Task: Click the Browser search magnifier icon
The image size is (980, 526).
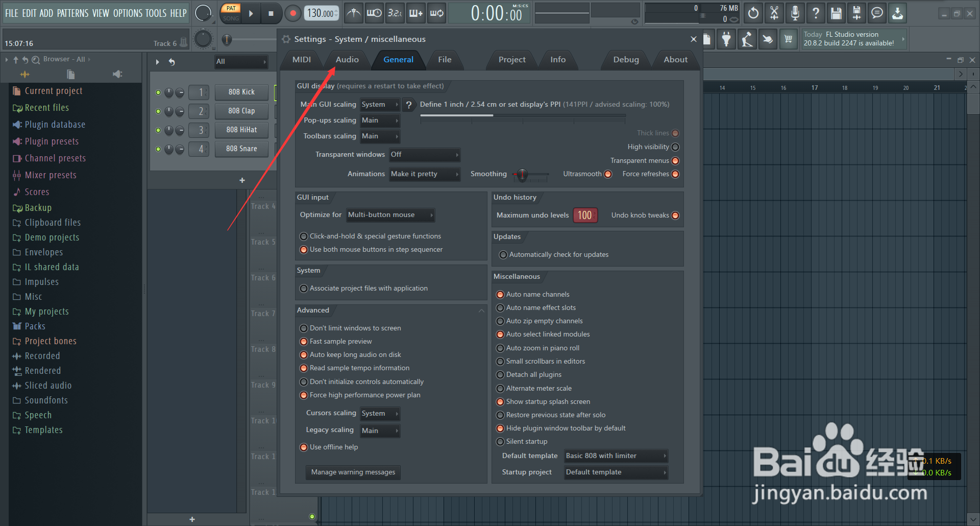Action: tap(36, 60)
